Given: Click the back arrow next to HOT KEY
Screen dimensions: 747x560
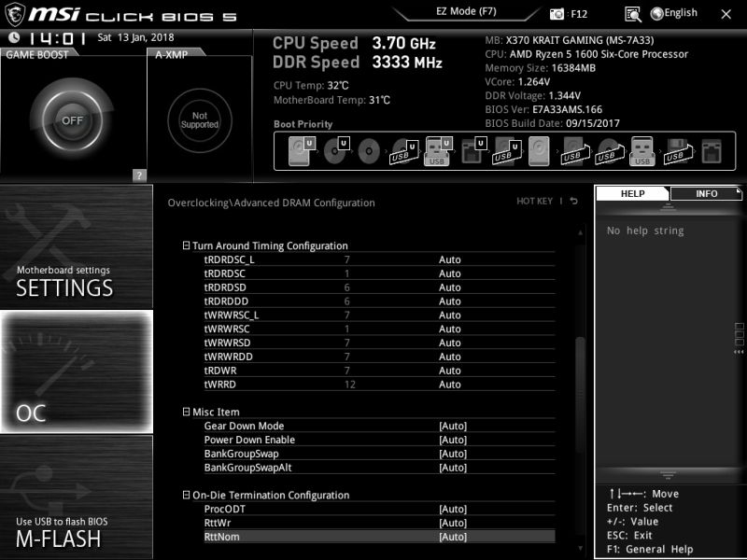Looking at the screenshot, I should pos(574,201).
